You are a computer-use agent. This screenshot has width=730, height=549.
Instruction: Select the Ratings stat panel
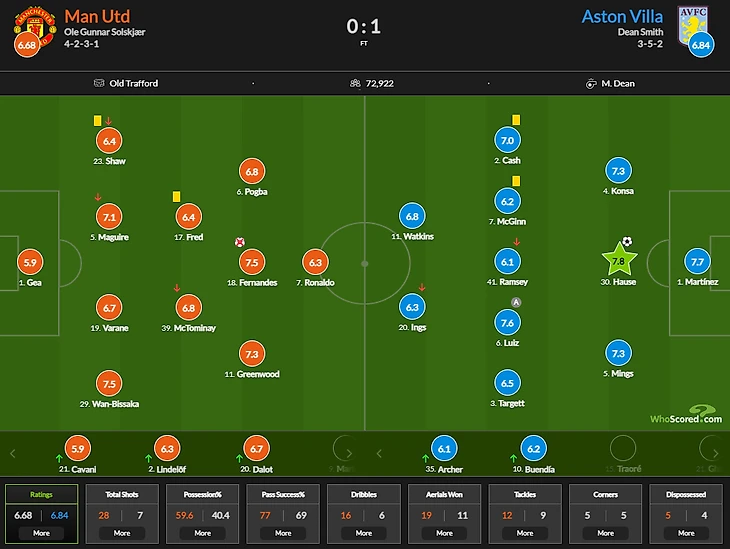[39, 513]
